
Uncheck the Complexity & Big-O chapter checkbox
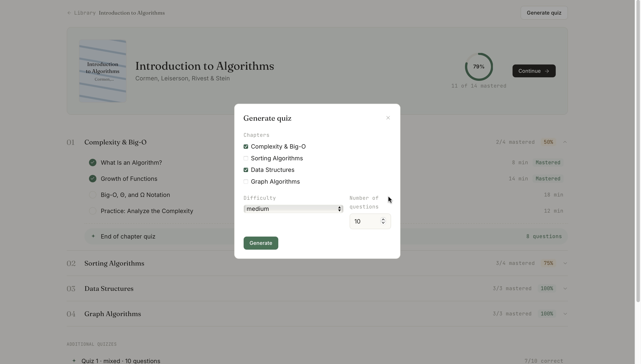point(246,147)
